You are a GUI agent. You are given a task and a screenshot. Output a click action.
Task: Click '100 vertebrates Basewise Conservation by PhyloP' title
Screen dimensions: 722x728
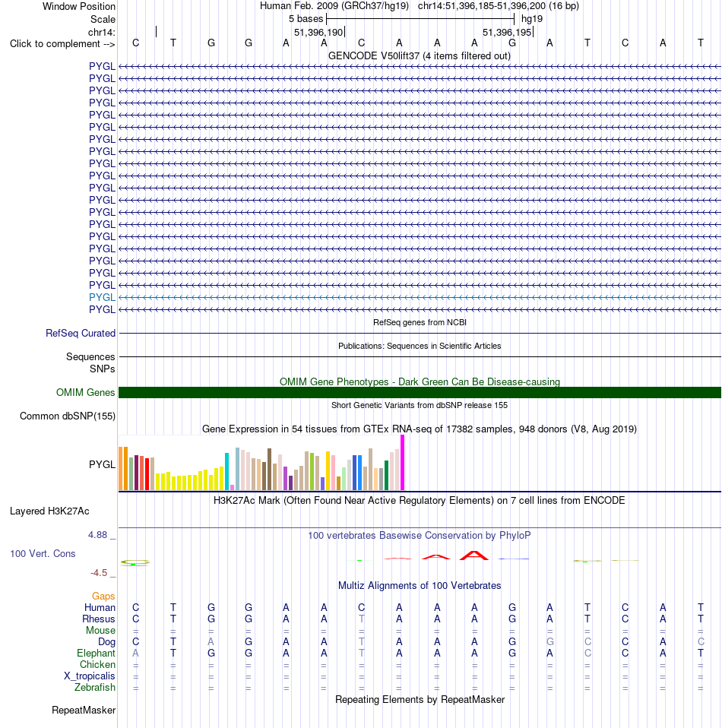click(420, 535)
